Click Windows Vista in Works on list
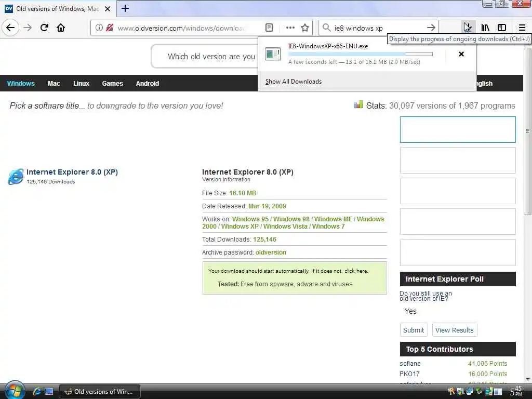This screenshot has height=399, width=532. [285, 227]
